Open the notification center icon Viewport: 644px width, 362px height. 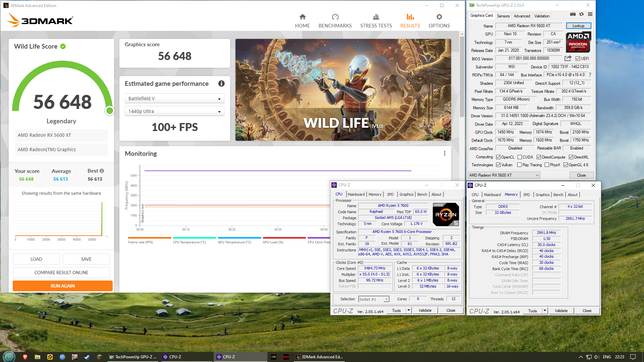(633, 357)
